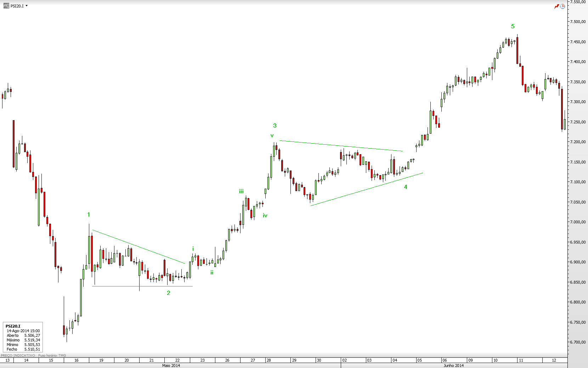Click the 7.100,00 price axis label
The height and width of the screenshot is (368, 588).
coord(578,182)
